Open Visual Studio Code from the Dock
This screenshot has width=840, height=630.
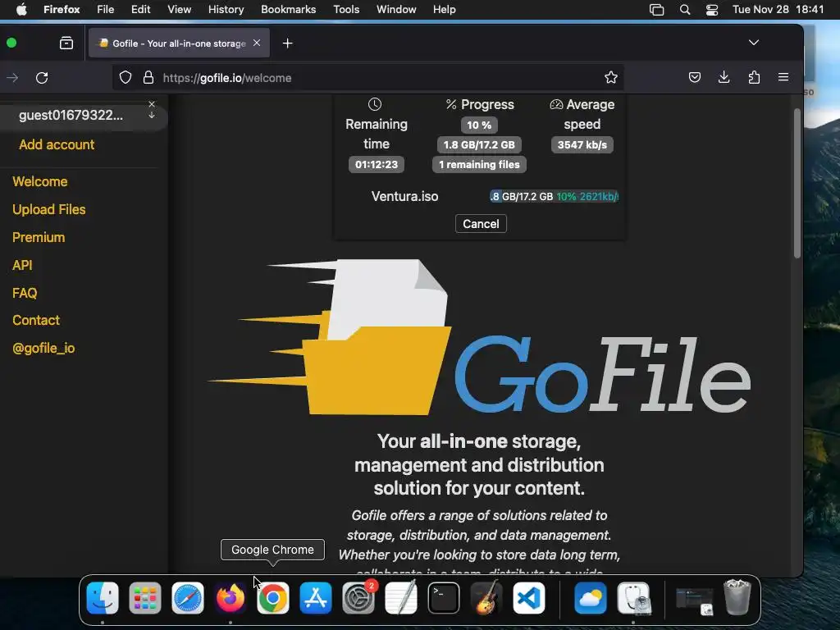(529, 598)
